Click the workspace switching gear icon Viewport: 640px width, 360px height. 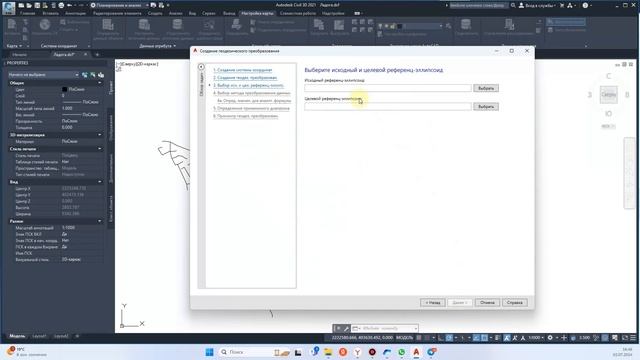(x=550, y=338)
